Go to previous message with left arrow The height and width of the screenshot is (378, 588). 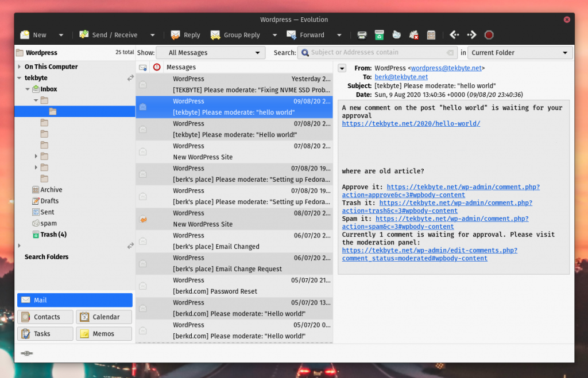pyautogui.click(x=454, y=35)
